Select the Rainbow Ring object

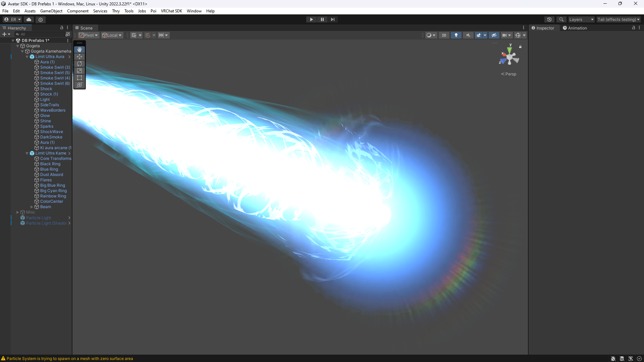[x=53, y=196]
